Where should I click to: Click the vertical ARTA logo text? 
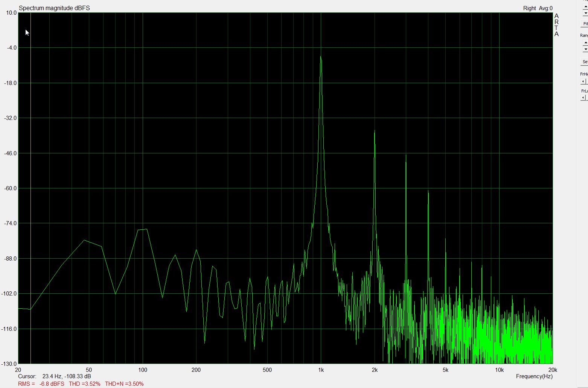556,25
